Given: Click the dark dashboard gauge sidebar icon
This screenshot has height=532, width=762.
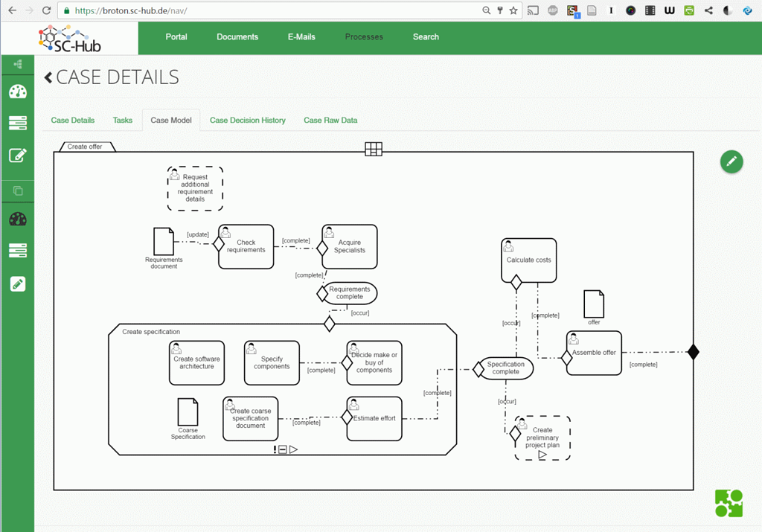Looking at the screenshot, I should (18, 219).
